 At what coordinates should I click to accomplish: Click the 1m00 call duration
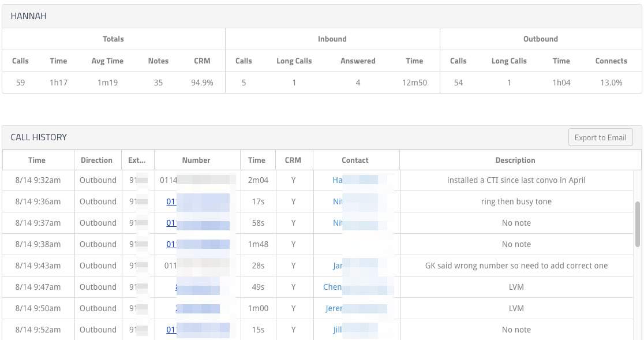click(258, 308)
